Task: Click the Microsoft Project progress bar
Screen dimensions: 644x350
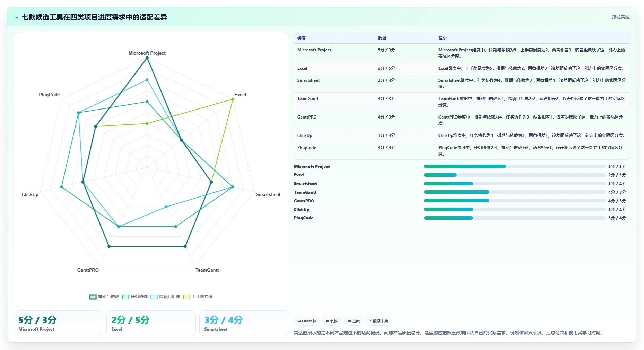Action: pos(514,166)
